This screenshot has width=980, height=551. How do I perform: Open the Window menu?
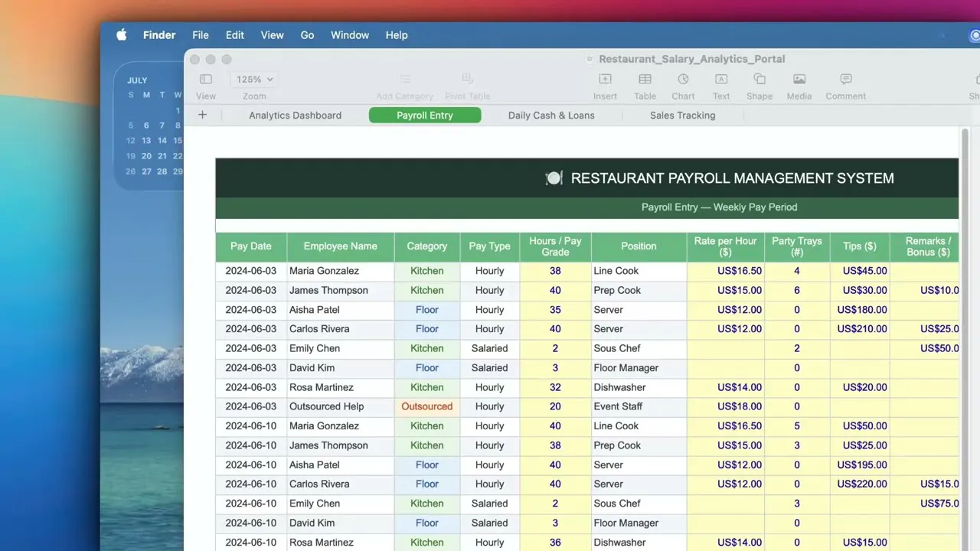[x=350, y=35]
